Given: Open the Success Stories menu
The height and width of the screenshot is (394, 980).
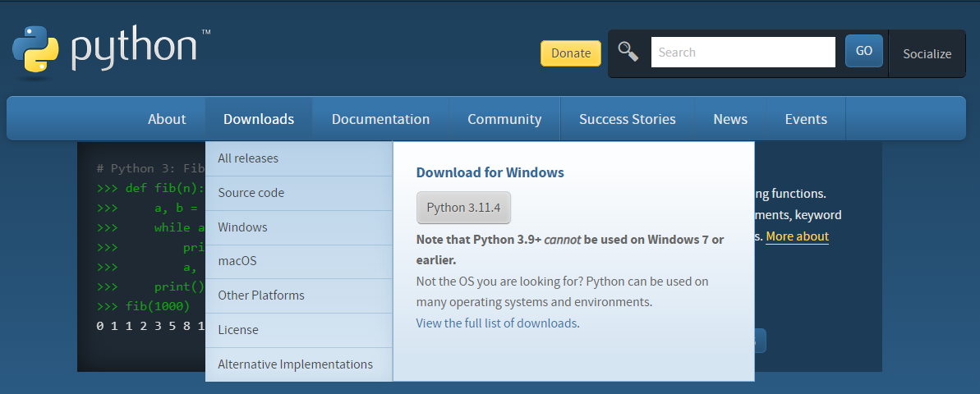Looking at the screenshot, I should [628, 119].
